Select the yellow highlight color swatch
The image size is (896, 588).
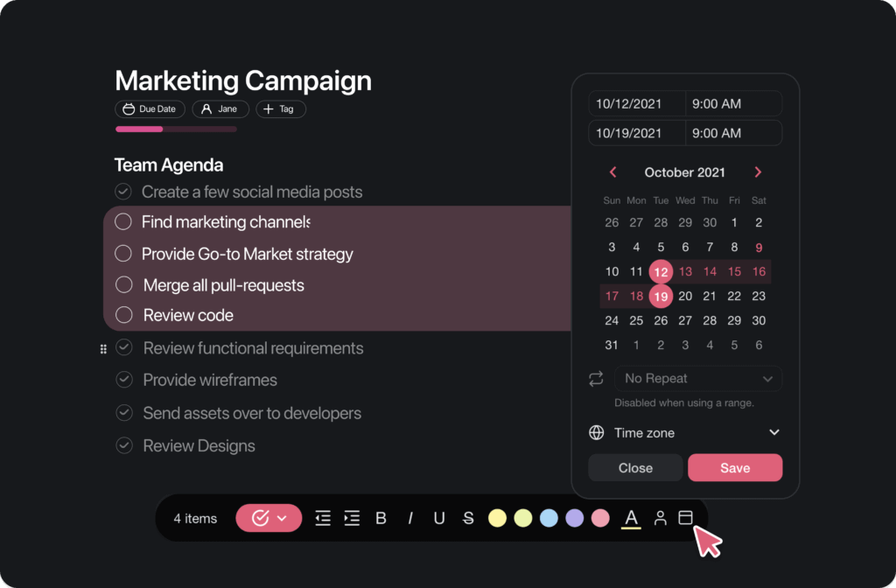(x=497, y=518)
